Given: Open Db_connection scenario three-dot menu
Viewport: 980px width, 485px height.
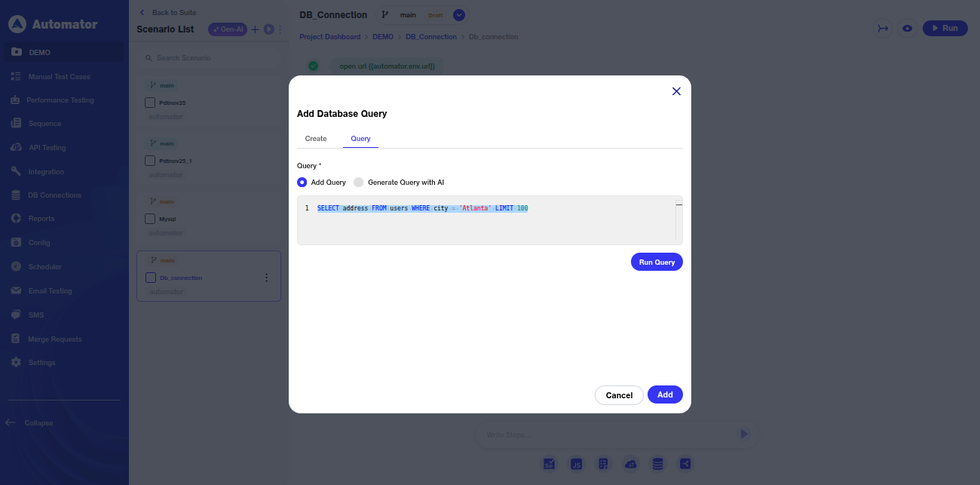Looking at the screenshot, I should point(266,278).
